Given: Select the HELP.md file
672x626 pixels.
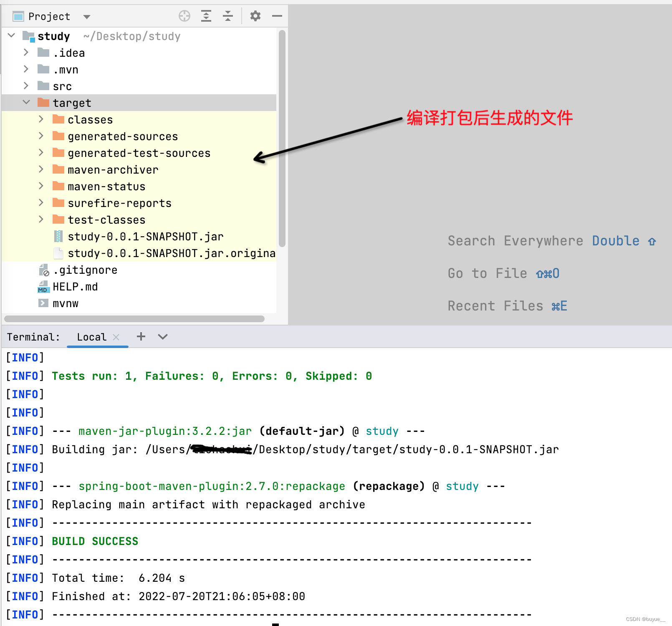Looking at the screenshot, I should tap(75, 287).
